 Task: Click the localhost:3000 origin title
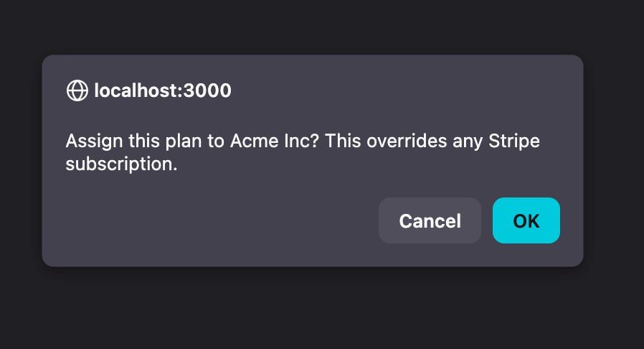coord(163,90)
